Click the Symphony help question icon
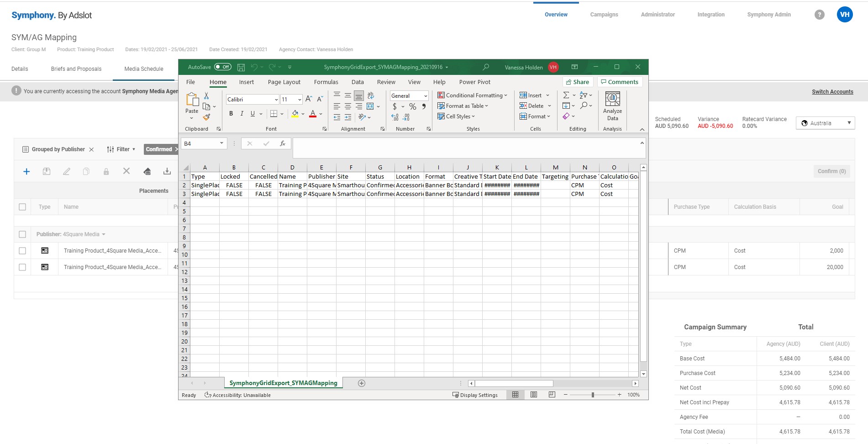This screenshot has height=444, width=868. 820,15
